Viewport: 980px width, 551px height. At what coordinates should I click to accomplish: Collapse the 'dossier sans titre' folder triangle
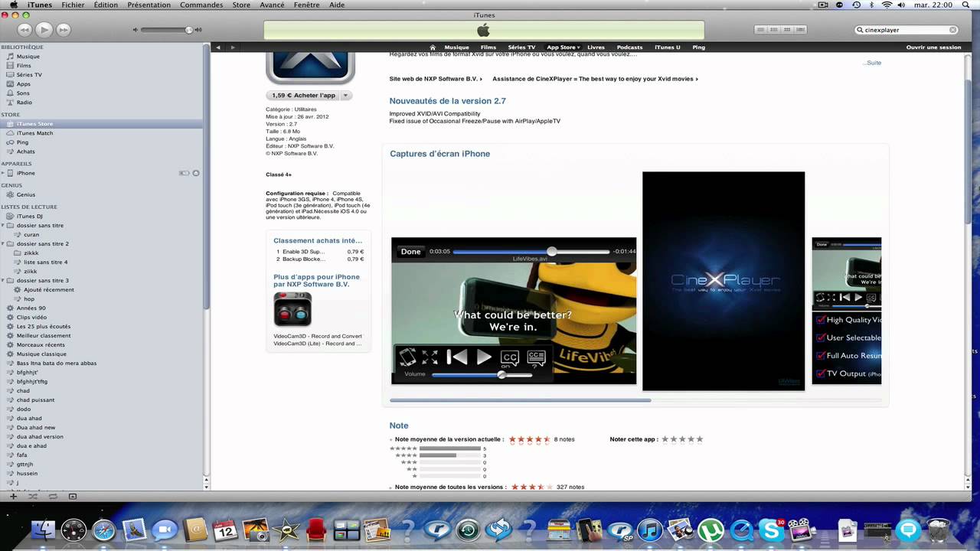[x=3, y=226]
